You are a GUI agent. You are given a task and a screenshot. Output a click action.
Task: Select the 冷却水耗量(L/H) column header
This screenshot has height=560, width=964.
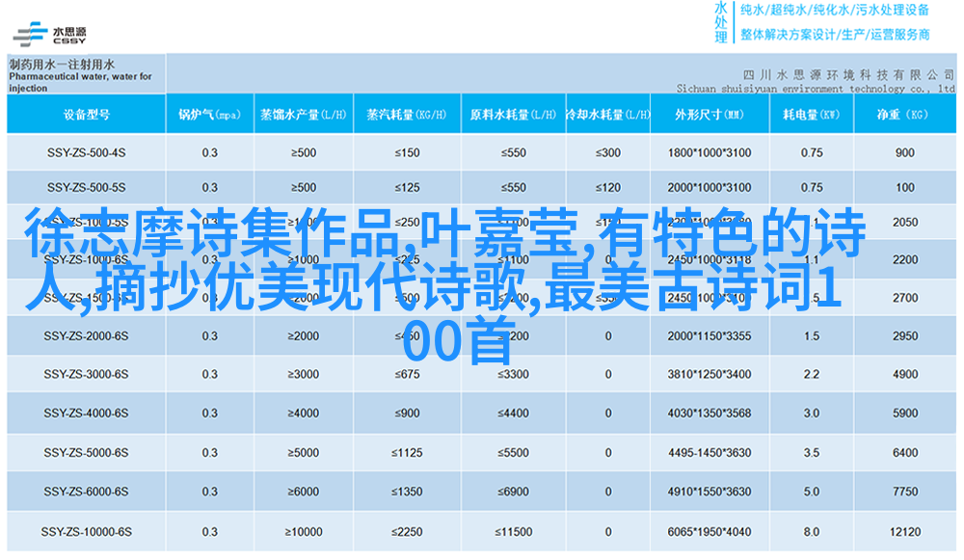click(607, 115)
